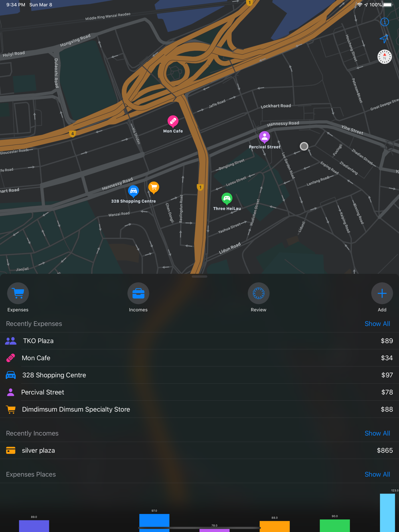Viewport: 399px width, 532px height.
Task: Tap the location tracking arrow icon
Action: (x=384, y=39)
